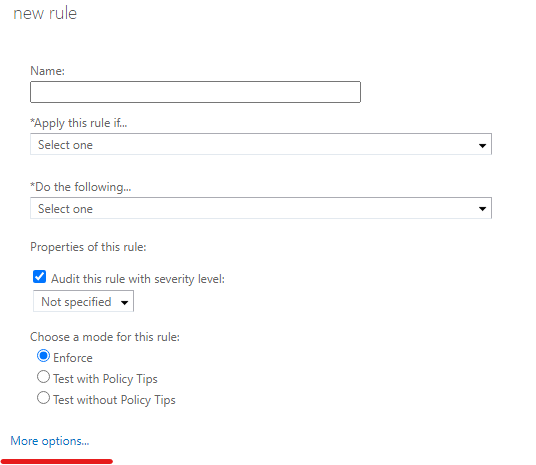Select the 'Test without Policy Tips' radio button
Screen dimensions: 536x465
point(43,398)
